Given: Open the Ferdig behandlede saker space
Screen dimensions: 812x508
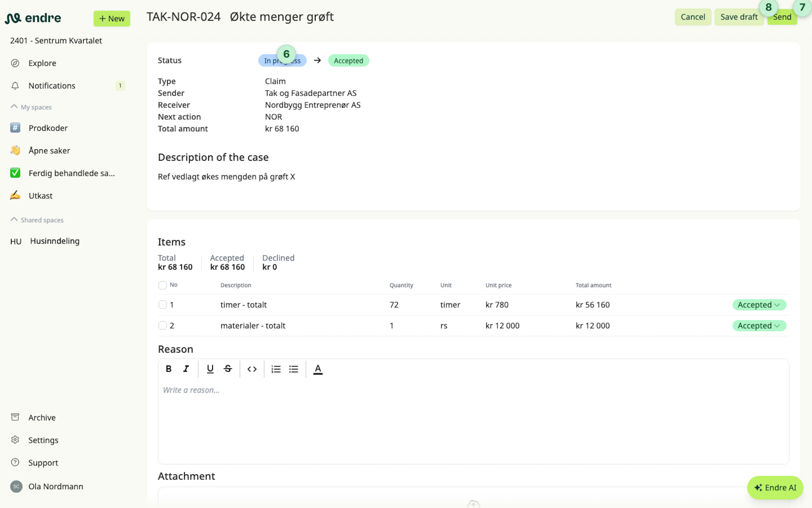Looking at the screenshot, I should pyautogui.click(x=71, y=173).
